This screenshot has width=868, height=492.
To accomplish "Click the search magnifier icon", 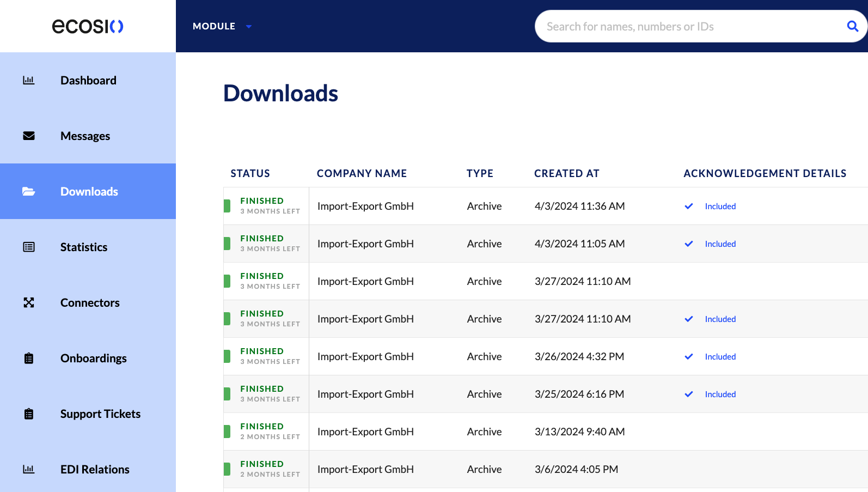I will coord(853,26).
